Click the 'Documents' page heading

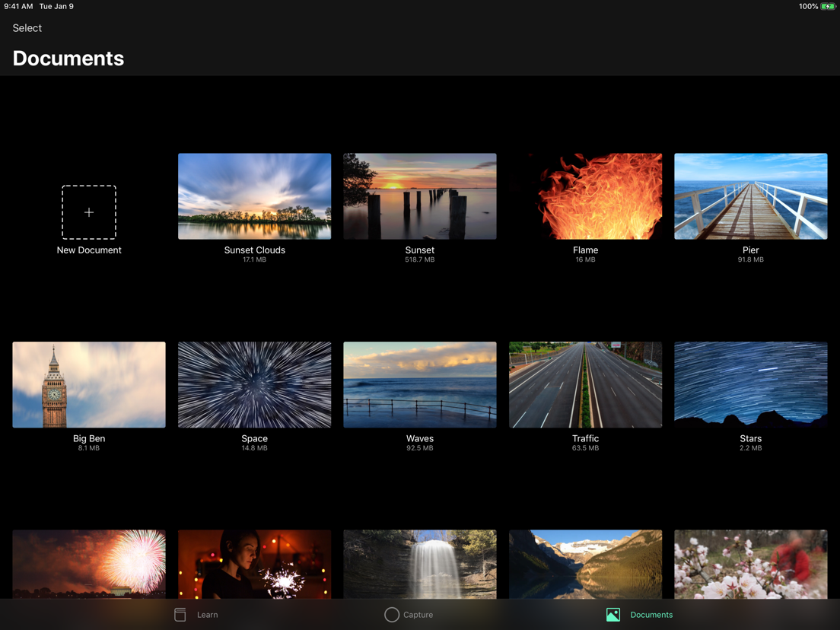tap(68, 59)
